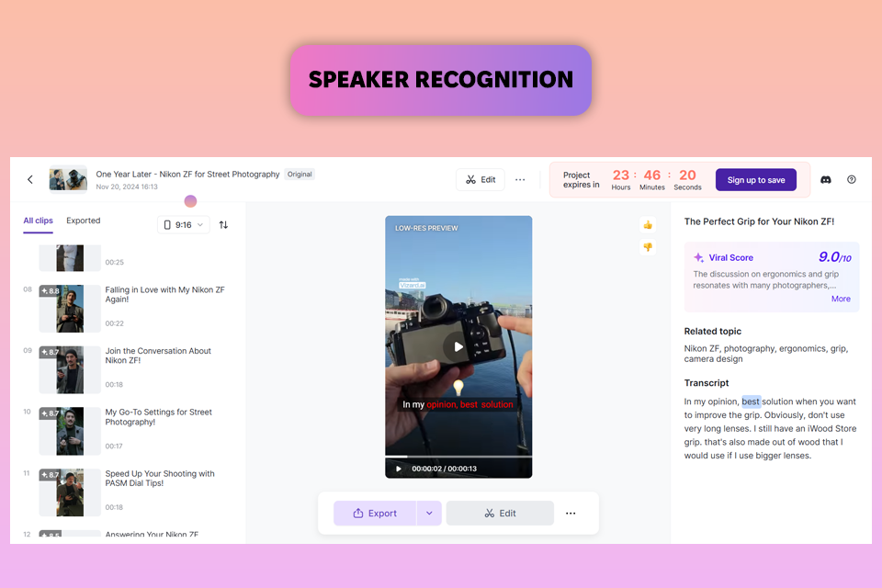Click the Original badge next to title
882x588 pixels.
pyautogui.click(x=300, y=175)
